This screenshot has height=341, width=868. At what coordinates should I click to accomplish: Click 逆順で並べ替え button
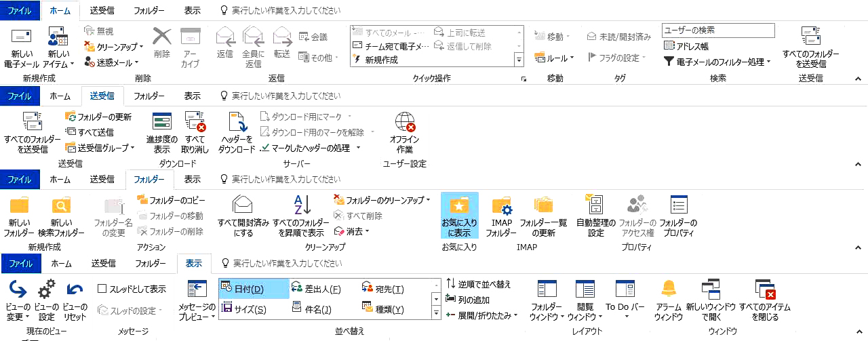(x=478, y=284)
